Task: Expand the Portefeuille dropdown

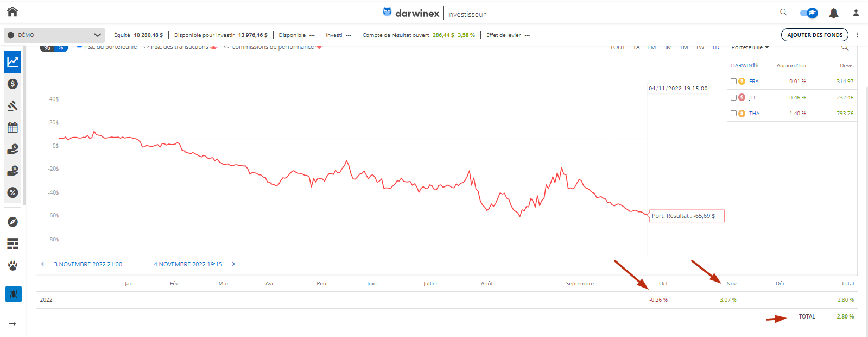Action: tap(750, 48)
